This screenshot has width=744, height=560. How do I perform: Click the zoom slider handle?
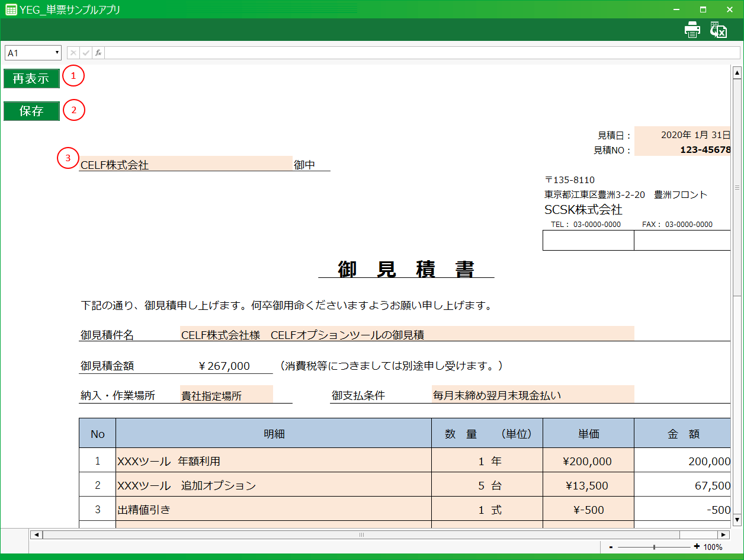tap(654, 547)
